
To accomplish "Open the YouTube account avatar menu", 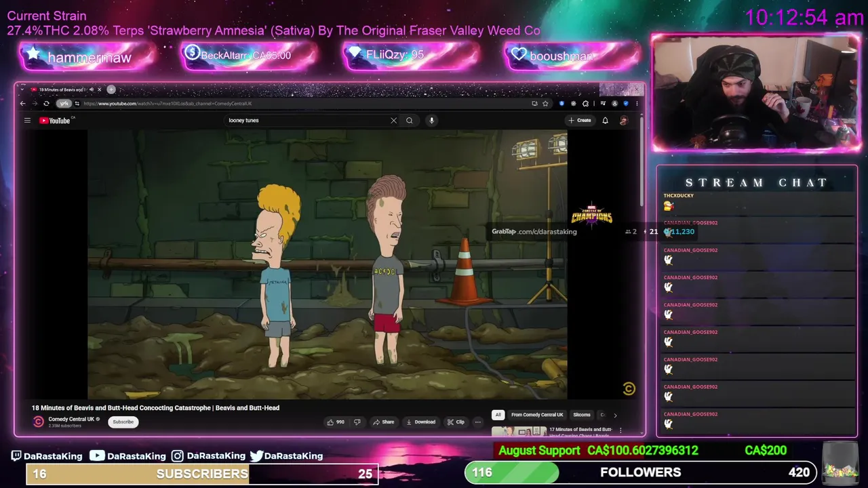I will click(x=623, y=121).
